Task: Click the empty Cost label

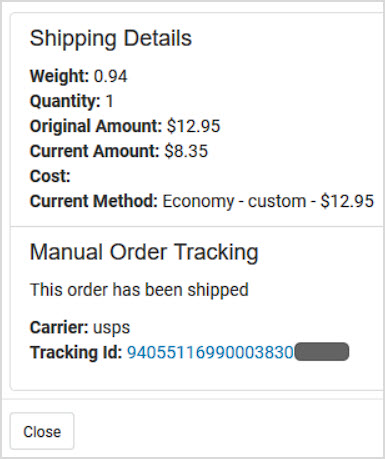Action: [50, 176]
